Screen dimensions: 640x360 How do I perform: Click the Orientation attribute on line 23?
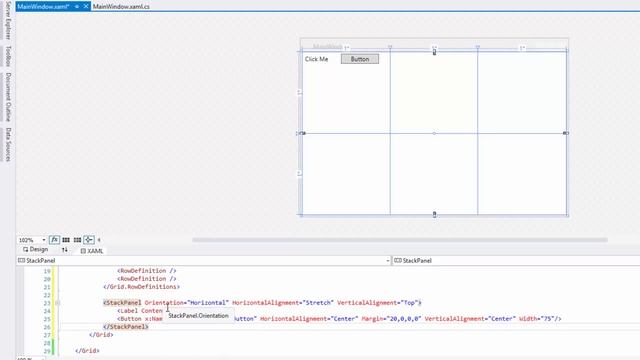point(164,303)
